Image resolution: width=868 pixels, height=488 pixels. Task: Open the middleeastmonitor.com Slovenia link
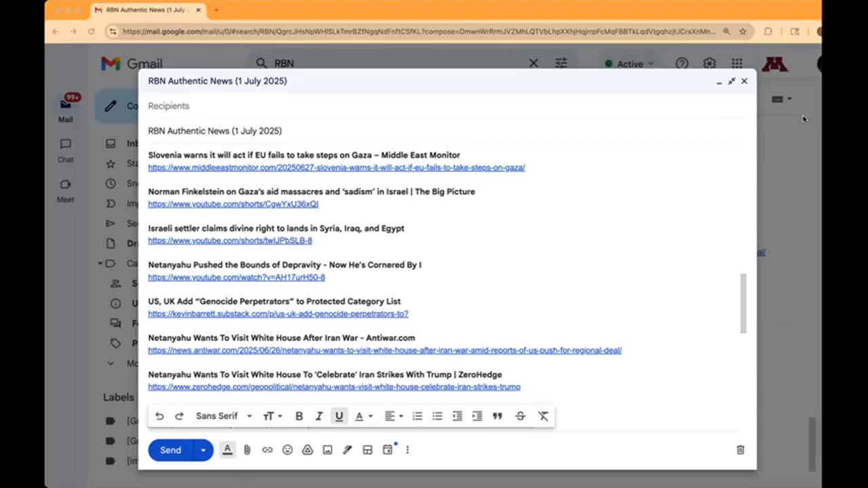click(x=336, y=167)
